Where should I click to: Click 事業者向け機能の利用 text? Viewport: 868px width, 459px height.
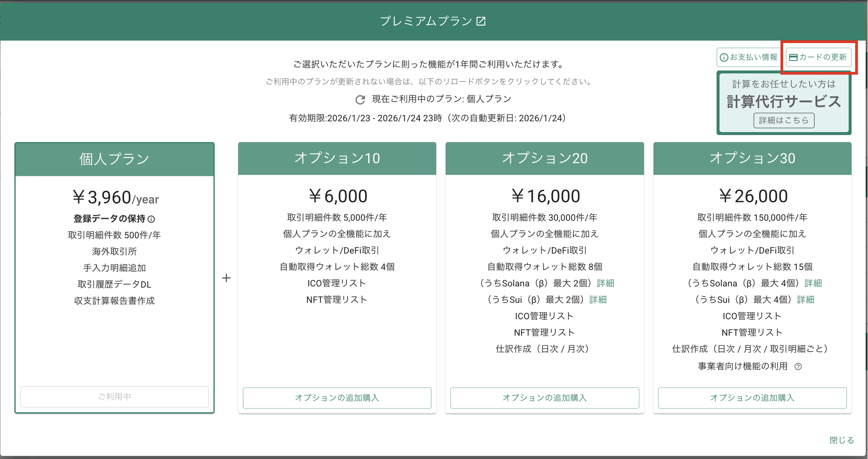coord(742,366)
